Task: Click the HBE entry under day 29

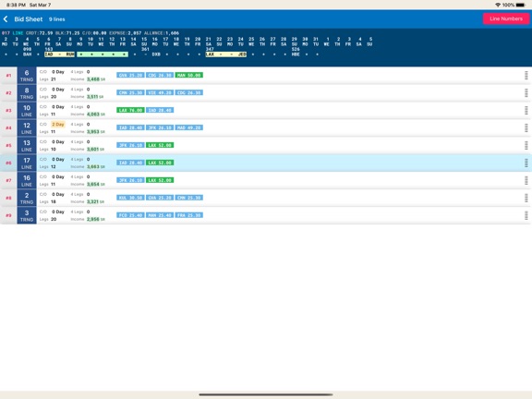Action: point(296,54)
